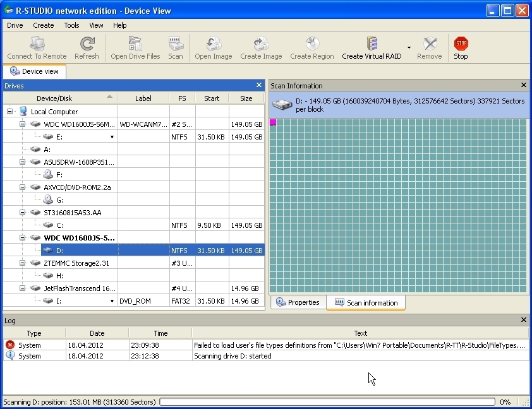
Task: Sort drives by Start column header
Action: tap(212, 98)
